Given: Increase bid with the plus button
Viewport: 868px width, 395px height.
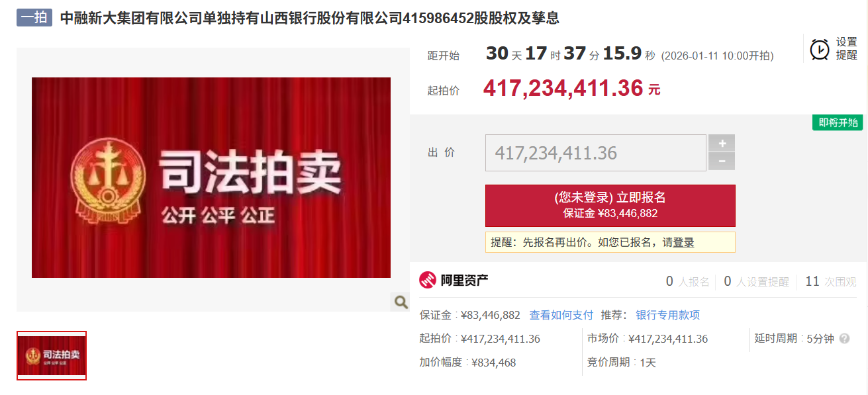Looking at the screenshot, I should coord(722,143).
